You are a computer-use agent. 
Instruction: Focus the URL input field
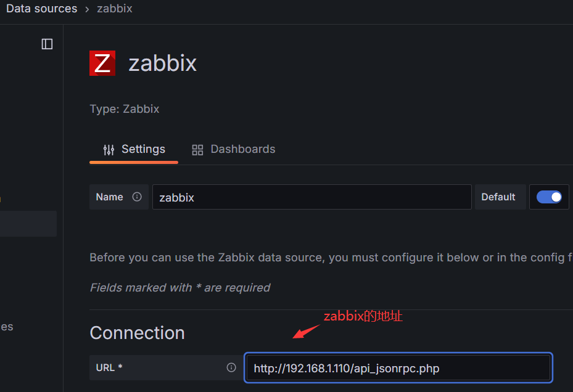tap(398, 368)
